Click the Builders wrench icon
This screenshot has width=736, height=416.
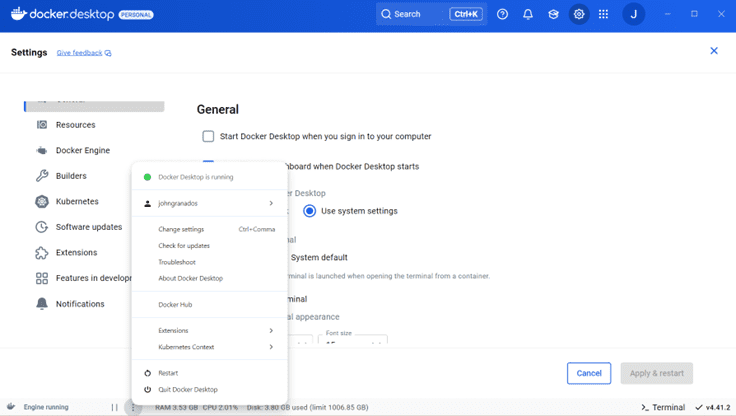pos(42,176)
